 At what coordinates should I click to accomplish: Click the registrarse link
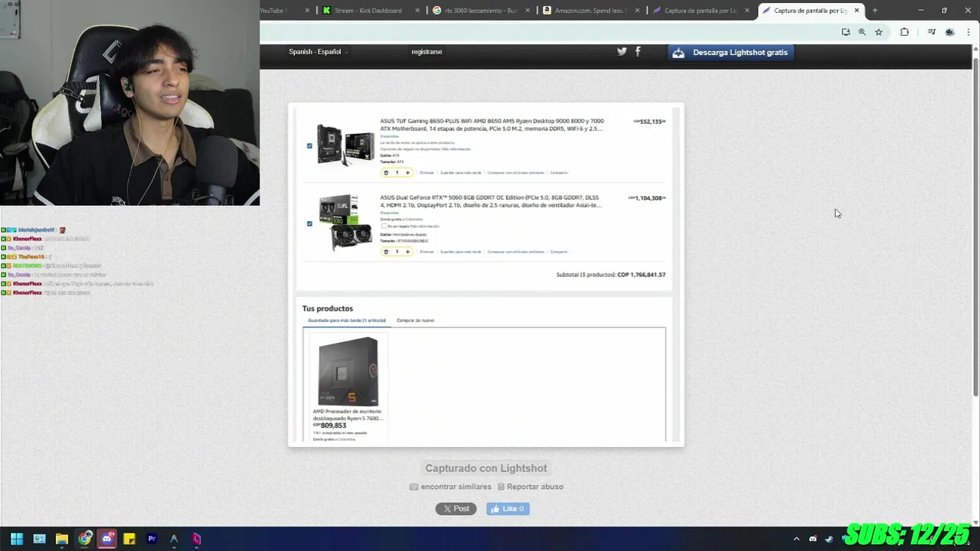pyautogui.click(x=426, y=52)
